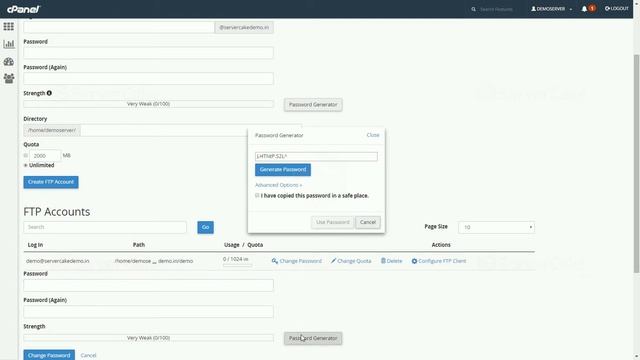Open the notifications bell icon
The height and width of the screenshot is (360, 640).
pyautogui.click(x=584, y=9)
